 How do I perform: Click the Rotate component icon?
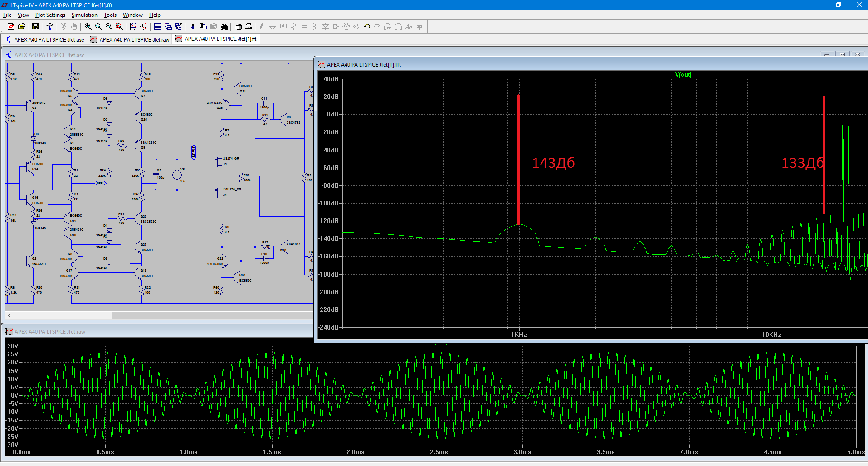pos(388,27)
